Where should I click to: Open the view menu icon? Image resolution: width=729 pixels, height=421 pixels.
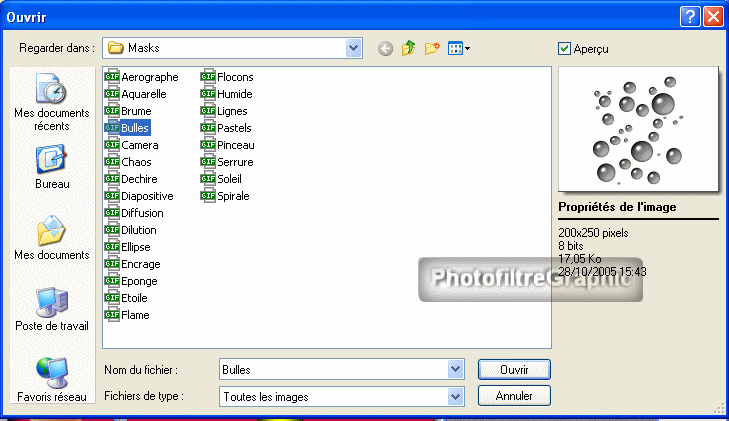click(x=458, y=48)
